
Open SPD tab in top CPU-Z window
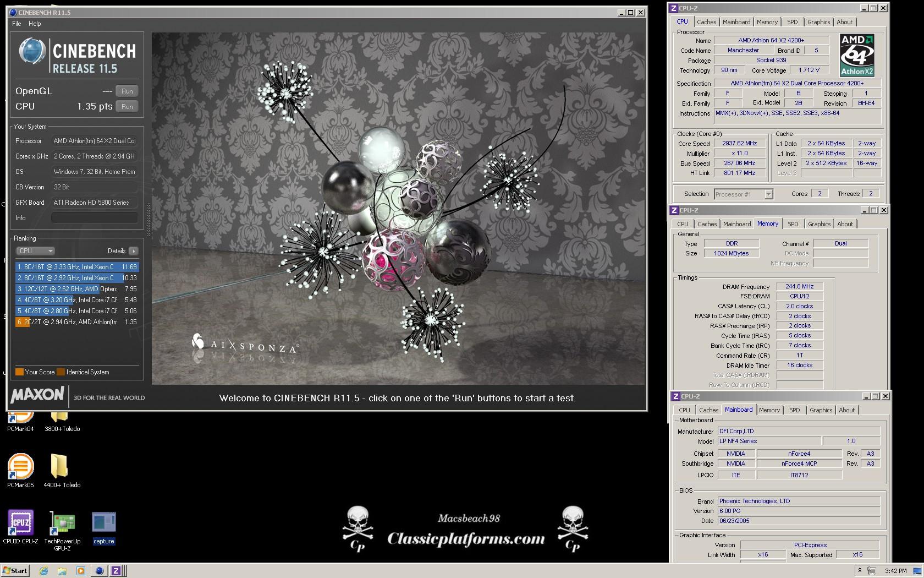tap(793, 22)
